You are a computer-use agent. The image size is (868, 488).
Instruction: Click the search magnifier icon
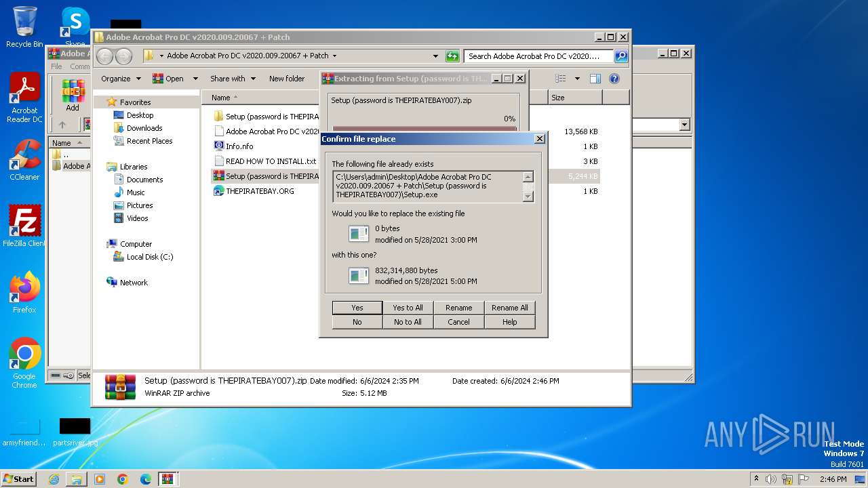620,56
